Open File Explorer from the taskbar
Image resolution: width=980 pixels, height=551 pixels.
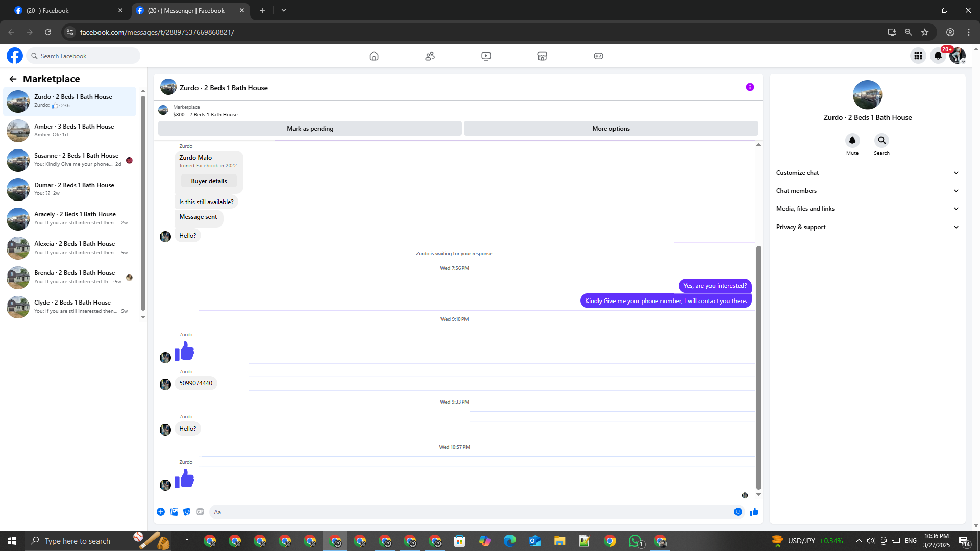[560, 541]
